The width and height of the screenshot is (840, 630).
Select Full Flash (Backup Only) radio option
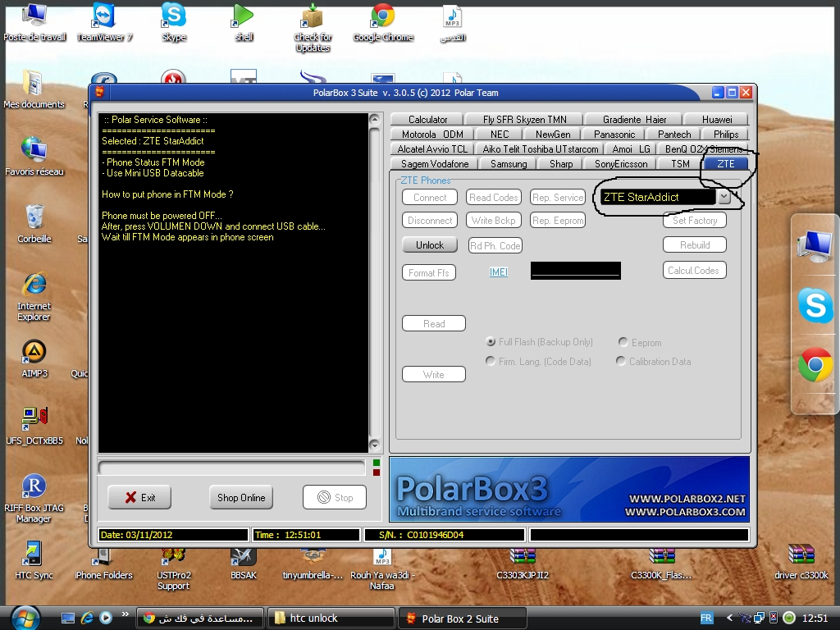click(x=491, y=341)
